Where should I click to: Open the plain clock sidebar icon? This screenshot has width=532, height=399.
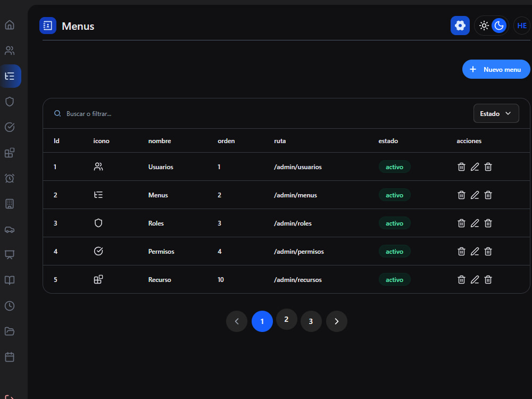10,306
